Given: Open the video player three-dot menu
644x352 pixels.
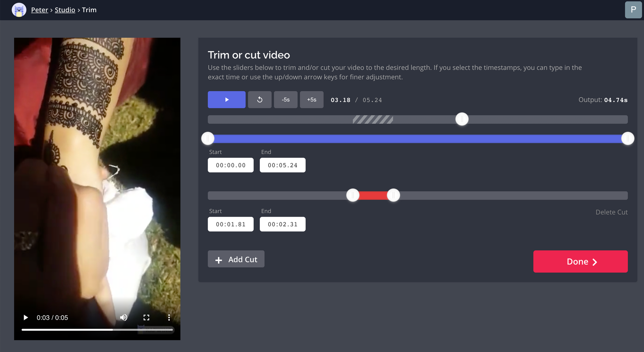Looking at the screenshot, I should [169, 318].
